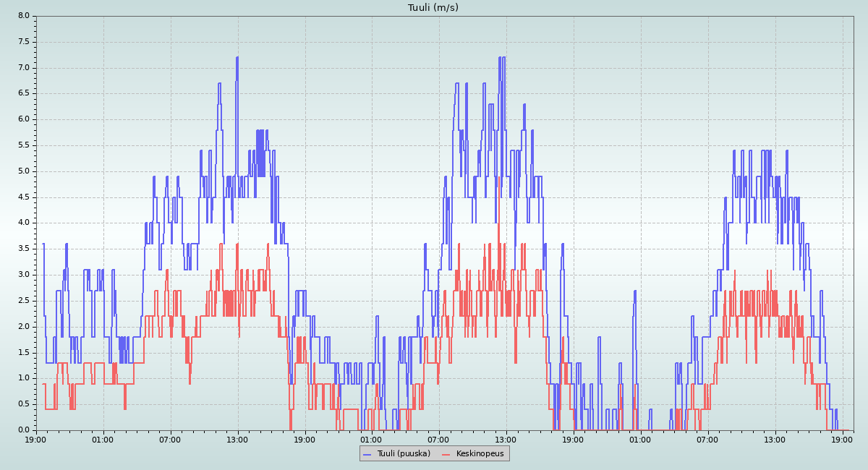Image resolution: width=868 pixels, height=470 pixels.
Task: Select the Tuuli (puuska) legend label
Action: (x=403, y=454)
